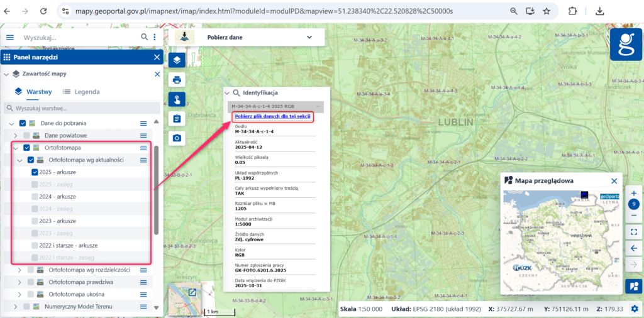Click the coordinate settings gear icon
Viewport: 644px width, 318px height.
point(635,309)
